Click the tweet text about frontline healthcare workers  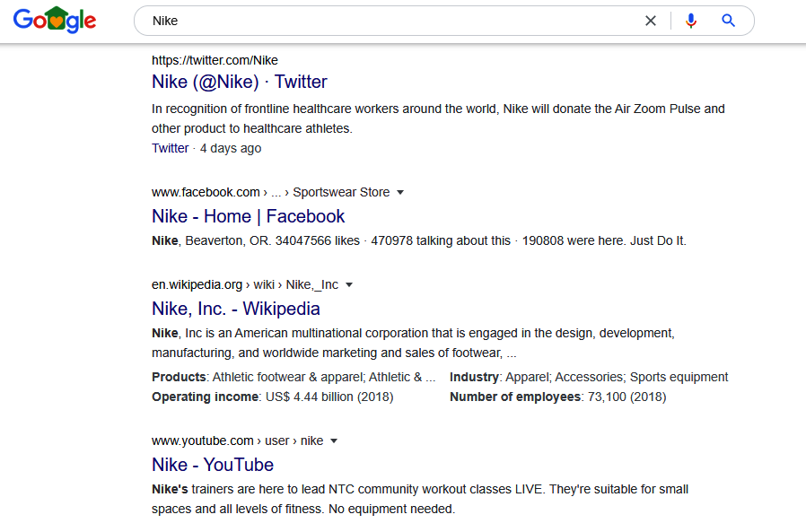click(438, 118)
